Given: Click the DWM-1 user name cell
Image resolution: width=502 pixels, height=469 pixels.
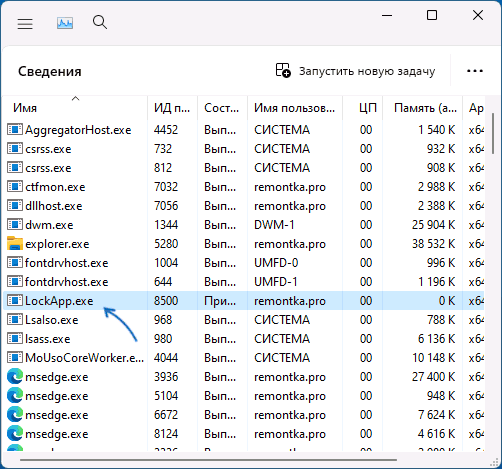Looking at the screenshot, I should pos(274,225).
